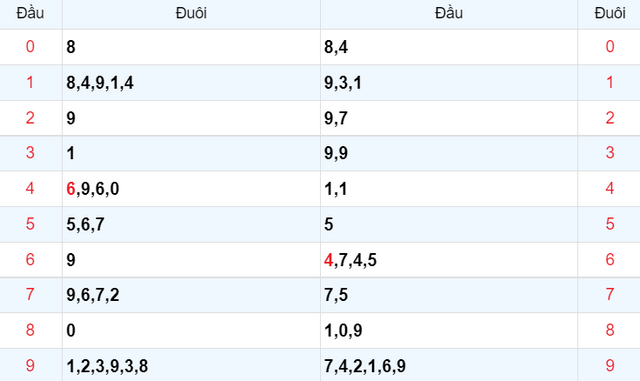Image resolution: width=640 pixels, height=381 pixels.
Task: Click the red 6 in 6,9,6,0
Action: click(x=71, y=189)
